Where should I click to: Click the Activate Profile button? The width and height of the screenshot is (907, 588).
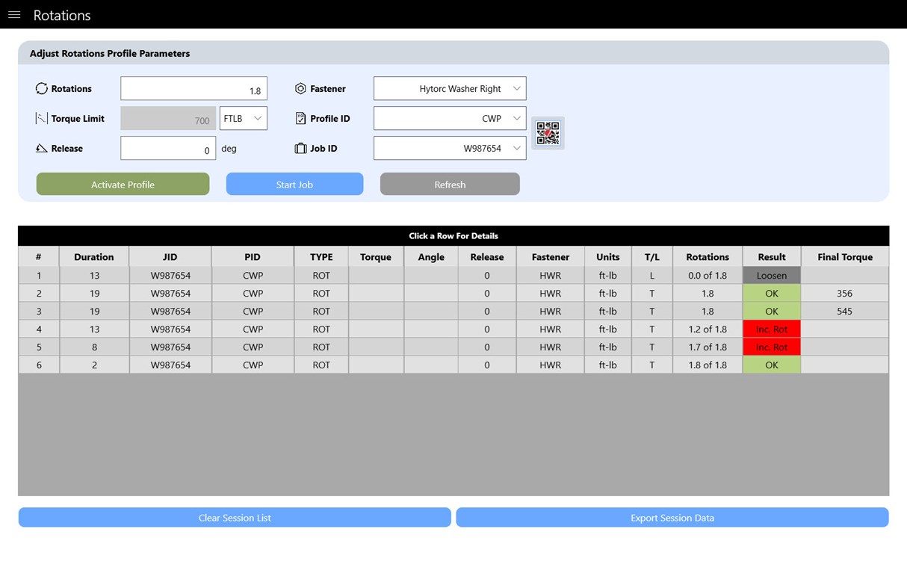tap(123, 184)
